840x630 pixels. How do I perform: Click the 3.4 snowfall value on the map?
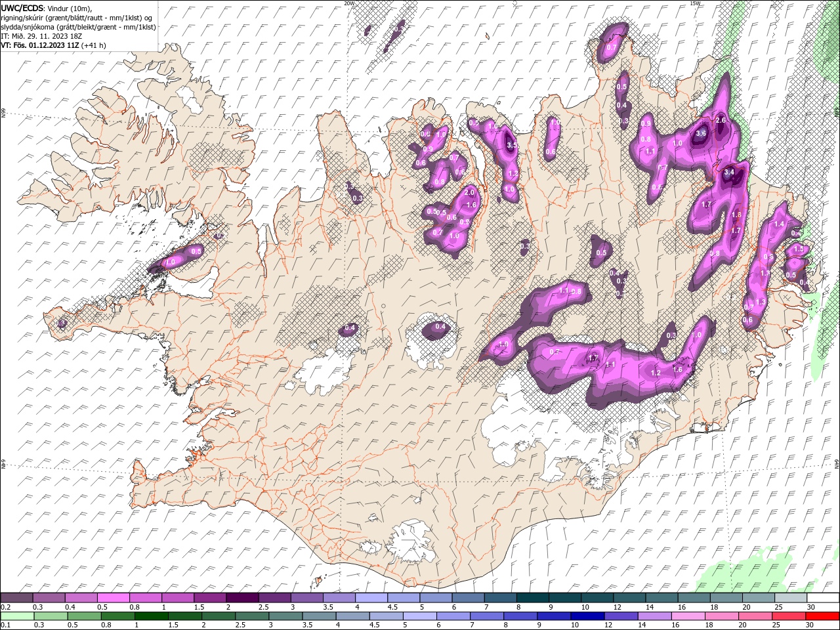[x=729, y=172]
